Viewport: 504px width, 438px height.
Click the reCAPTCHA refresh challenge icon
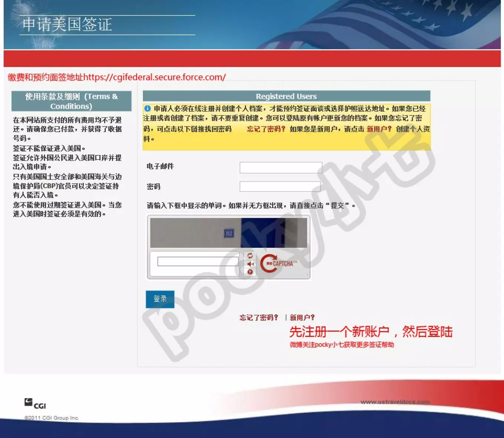250,256
